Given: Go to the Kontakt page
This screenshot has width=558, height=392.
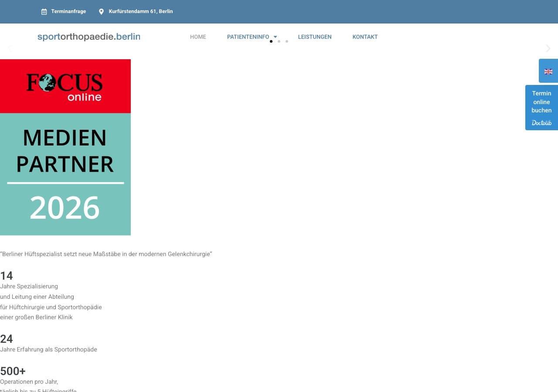Looking at the screenshot, I should [x=365, y=37].
